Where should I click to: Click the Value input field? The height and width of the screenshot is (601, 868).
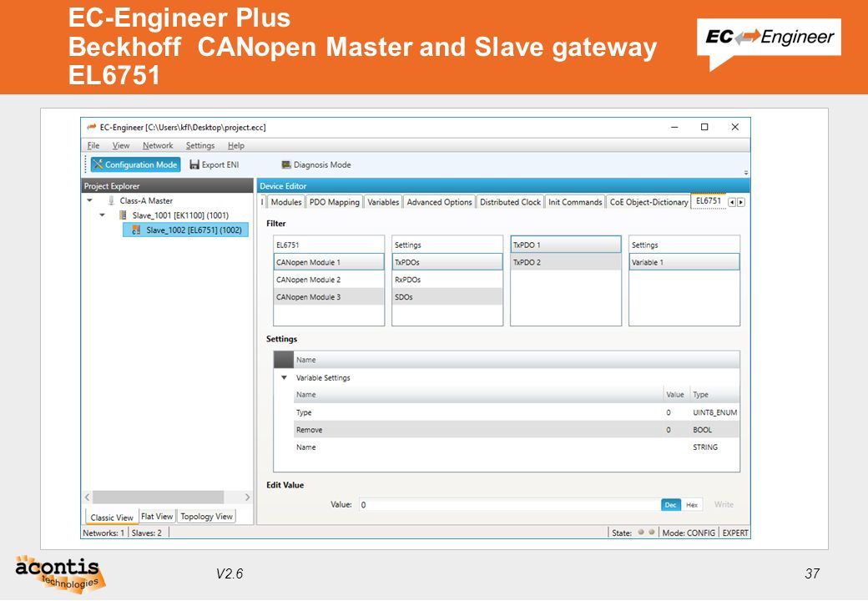509,504
